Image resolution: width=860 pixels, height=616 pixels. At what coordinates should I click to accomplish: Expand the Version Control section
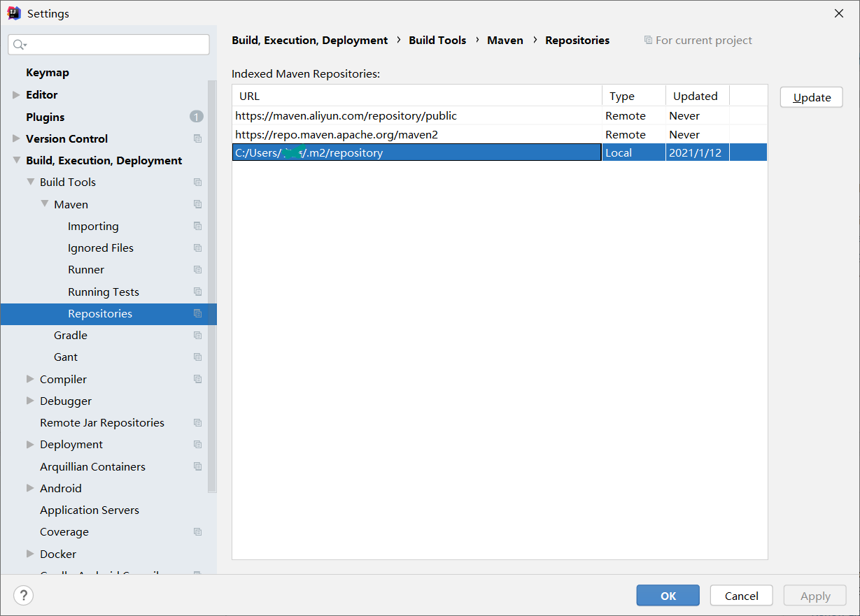[x=16, y=138]
